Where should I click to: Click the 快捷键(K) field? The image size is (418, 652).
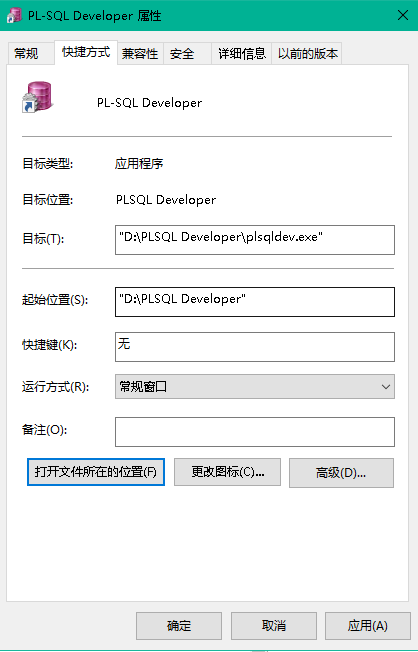pos(255,347)
